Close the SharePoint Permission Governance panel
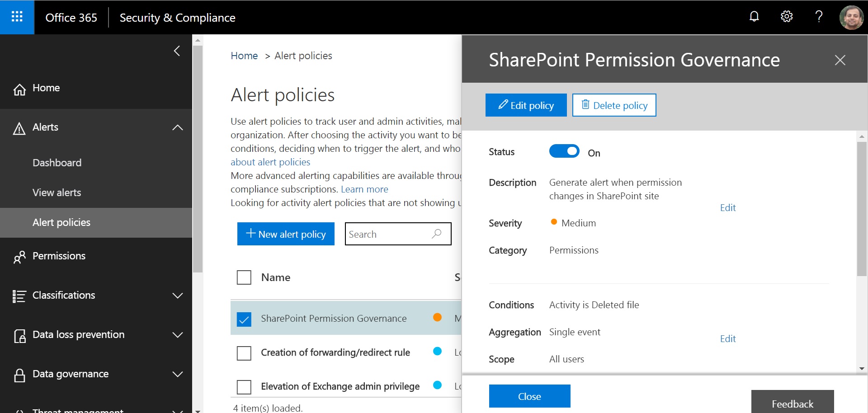This screenshot has height=413, width=868. [840, 60]
